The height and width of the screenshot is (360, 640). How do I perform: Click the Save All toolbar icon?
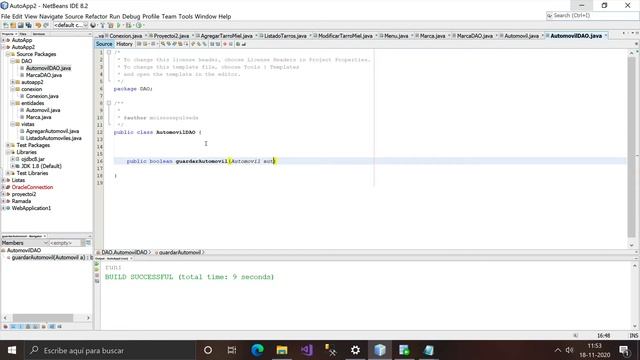pyautogui.click(x=29, y=25)
